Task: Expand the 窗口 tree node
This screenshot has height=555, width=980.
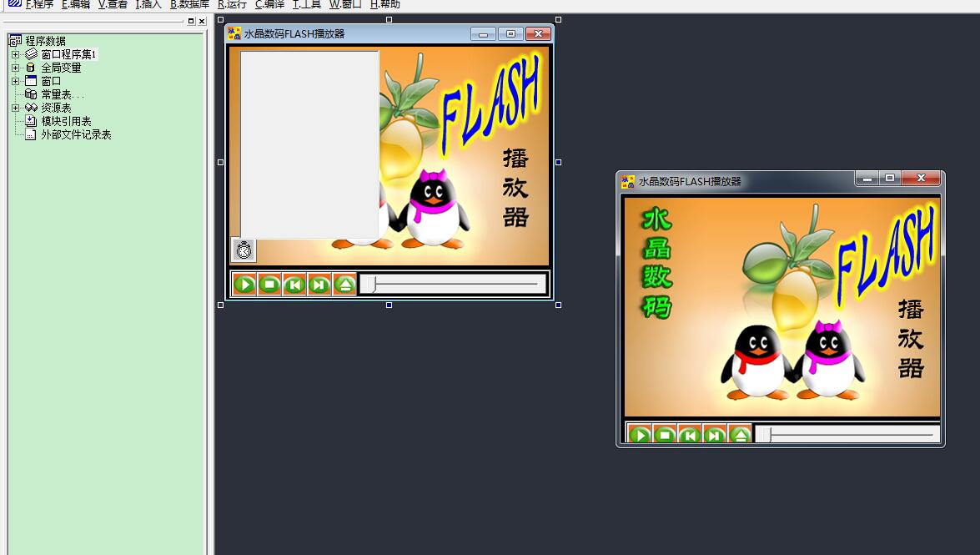Action: 16,81
